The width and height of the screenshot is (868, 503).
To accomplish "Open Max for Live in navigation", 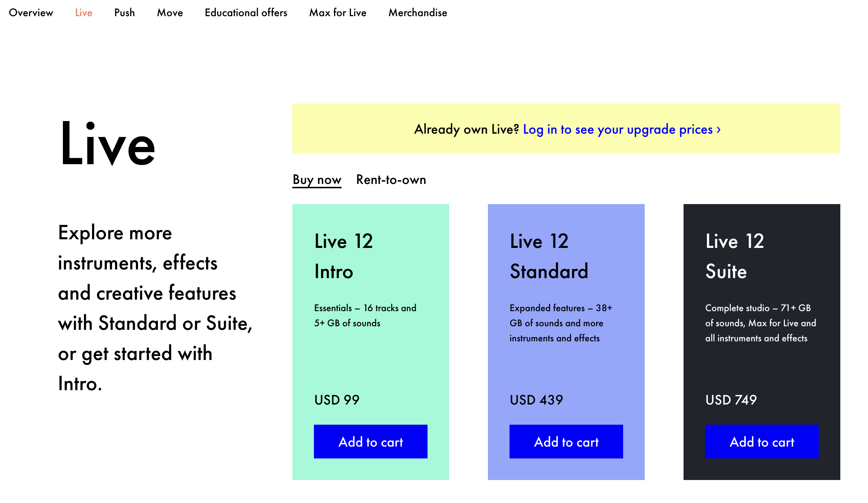I will pyautogui.click(x=338, y=13).
